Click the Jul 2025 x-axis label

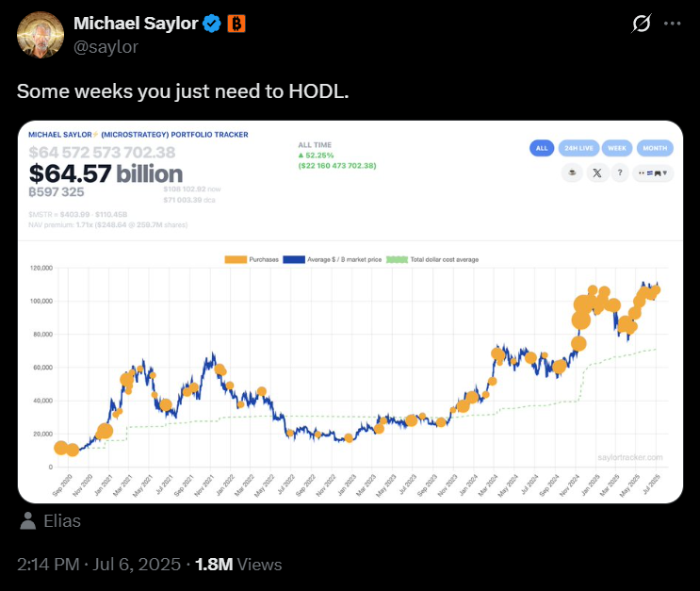click(651, 484)
